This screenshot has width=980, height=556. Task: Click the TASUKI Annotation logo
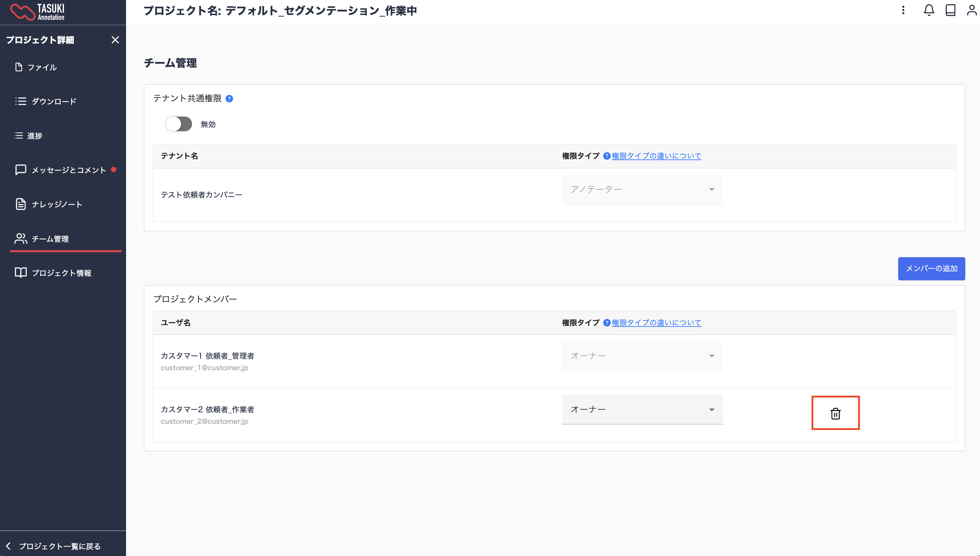point(38,12)
